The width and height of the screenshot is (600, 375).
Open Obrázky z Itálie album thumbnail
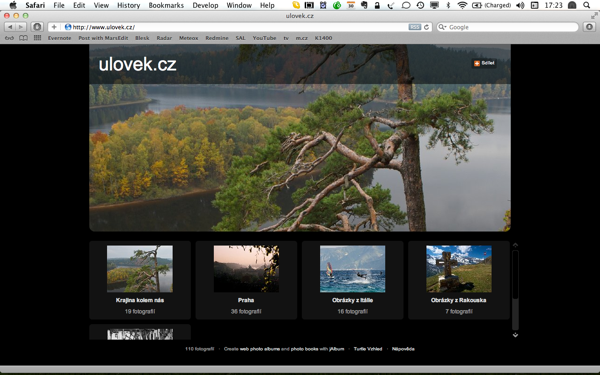pos(352,269)
